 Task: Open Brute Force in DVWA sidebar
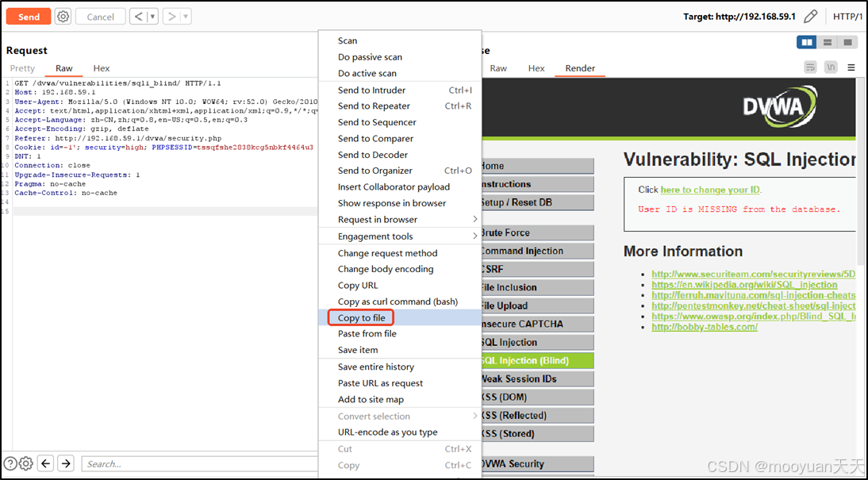tap(537, 232)
